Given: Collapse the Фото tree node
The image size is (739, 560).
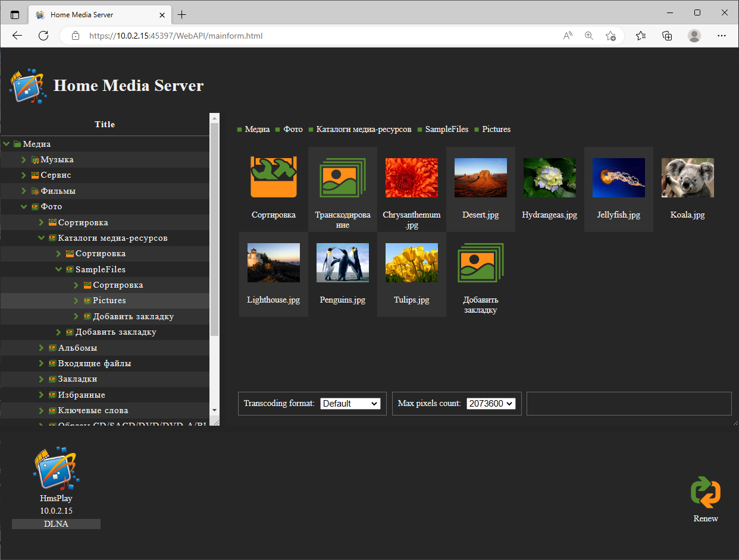Looking at the screenshot, I should 24,207.
